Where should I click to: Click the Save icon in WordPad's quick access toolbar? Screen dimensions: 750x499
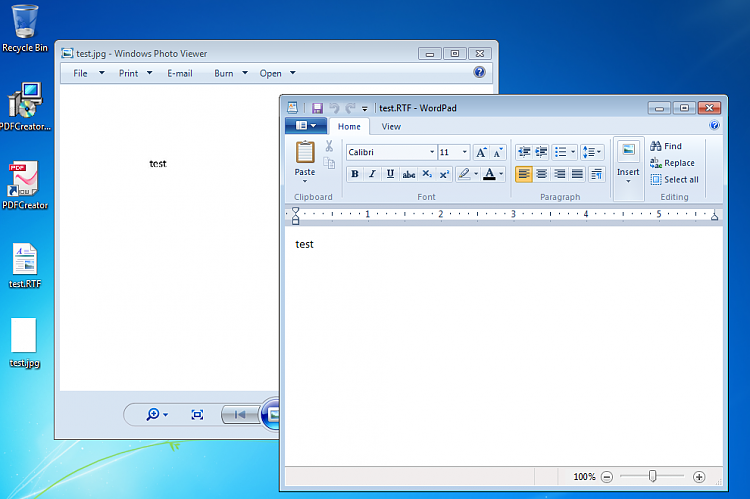[x=317, y=108]
